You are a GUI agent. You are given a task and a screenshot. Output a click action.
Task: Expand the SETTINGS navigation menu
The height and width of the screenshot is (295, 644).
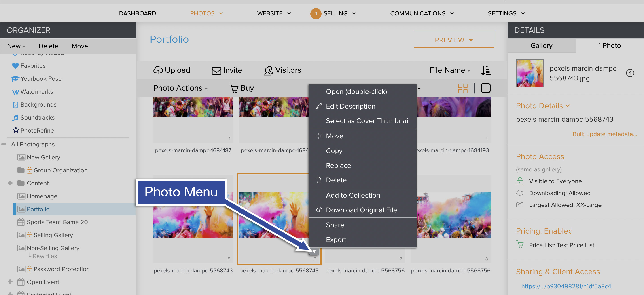[x=506, y=13]
